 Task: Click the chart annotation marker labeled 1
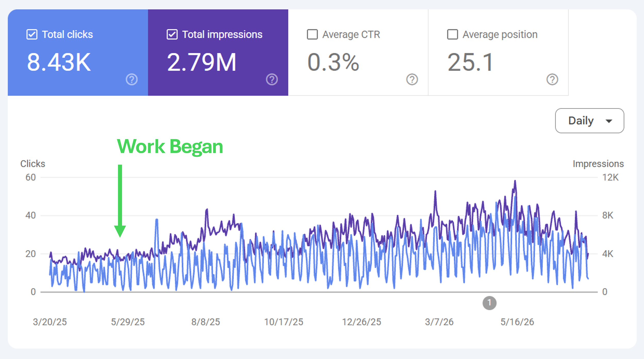click(x=489, y=303)
